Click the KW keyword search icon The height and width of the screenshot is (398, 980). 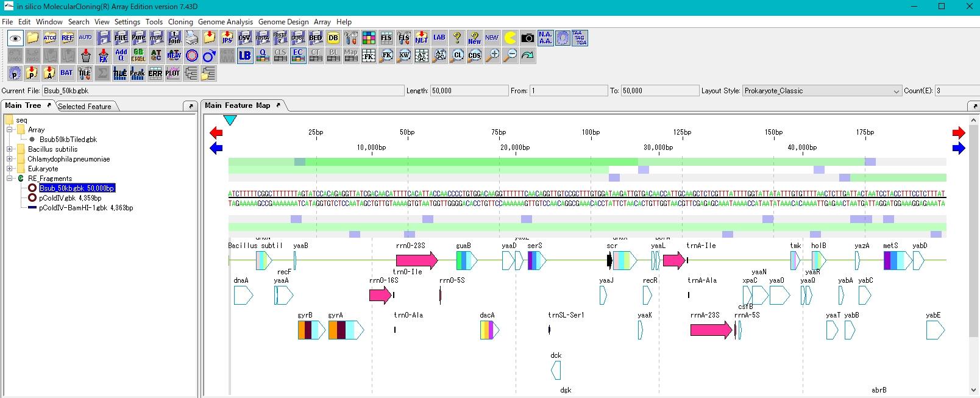pyautogui.click(x=404, y=55)
